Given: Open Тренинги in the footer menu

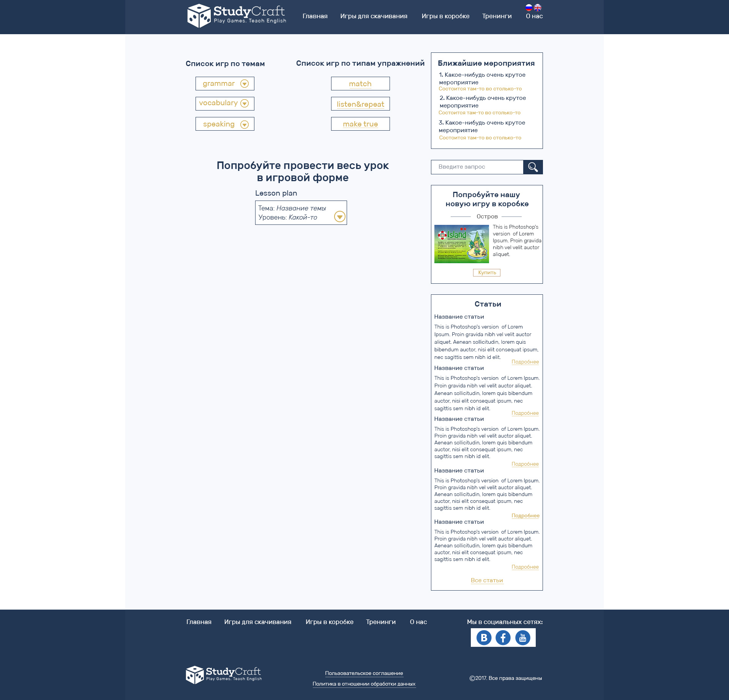Looking at the screenshot, I should (x=381, y=622).
